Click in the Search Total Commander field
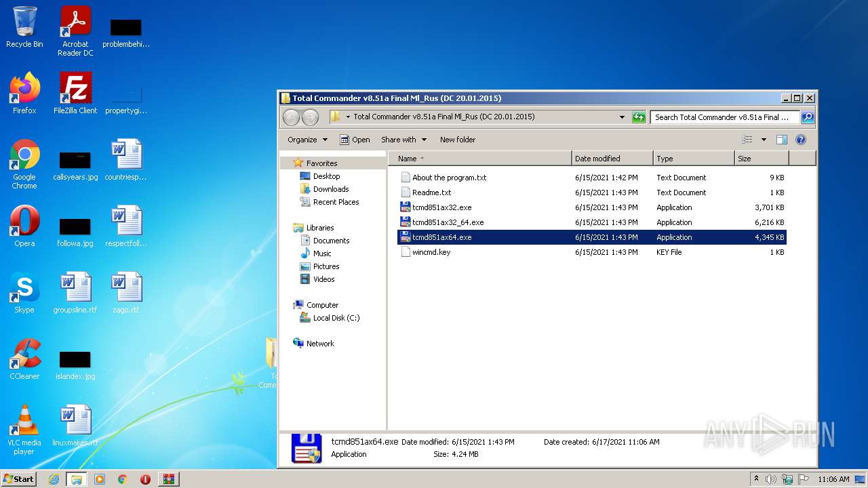This screenshot has width=868, height=488. (x=725, y=117)
